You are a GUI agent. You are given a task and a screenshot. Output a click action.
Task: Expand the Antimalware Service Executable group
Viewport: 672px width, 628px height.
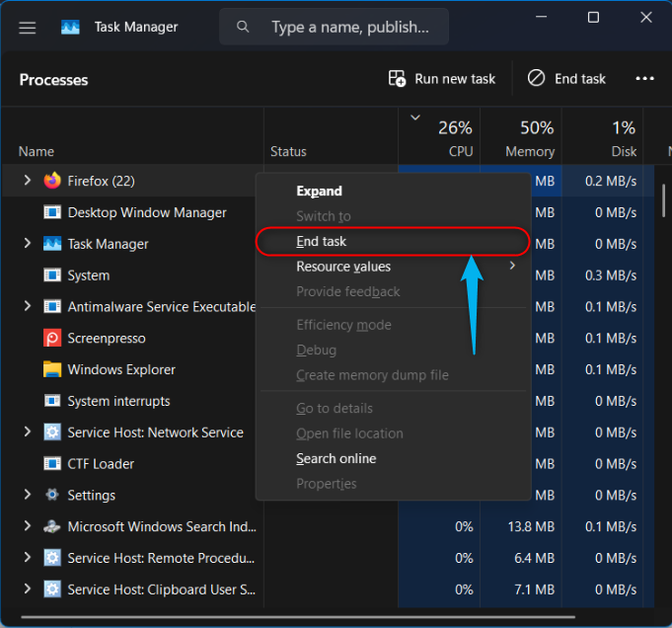(x=27, y=306)
